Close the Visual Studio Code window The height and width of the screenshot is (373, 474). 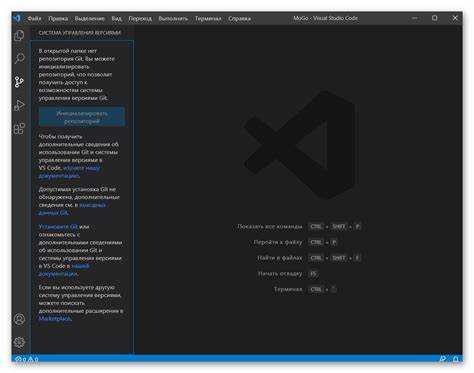[455, 18]
